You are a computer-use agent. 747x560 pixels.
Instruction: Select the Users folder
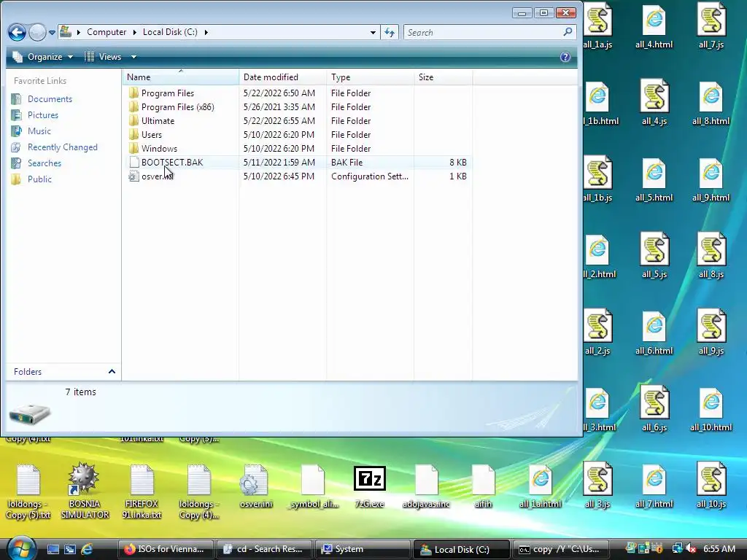pos(152,135)
